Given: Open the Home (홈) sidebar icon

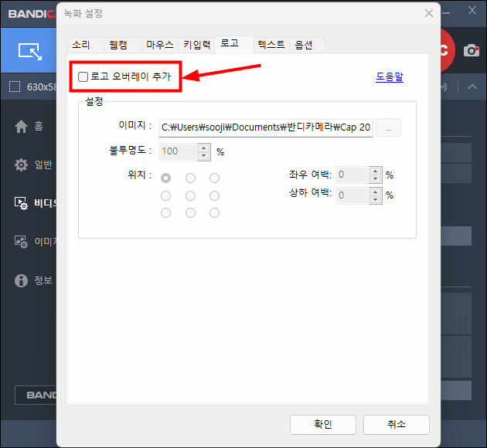Looking at the screenshot, I should coord(22,127).
